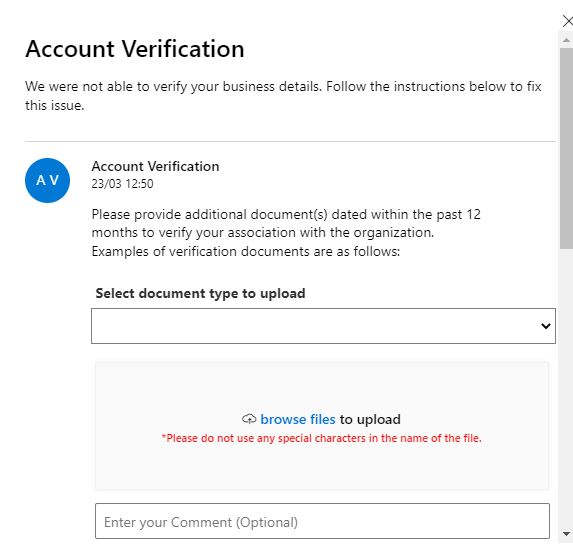Click the large Account Verification heading
The height and width of the screenshot is (557, 573).
pyautogui.click(x=135, y=49)
